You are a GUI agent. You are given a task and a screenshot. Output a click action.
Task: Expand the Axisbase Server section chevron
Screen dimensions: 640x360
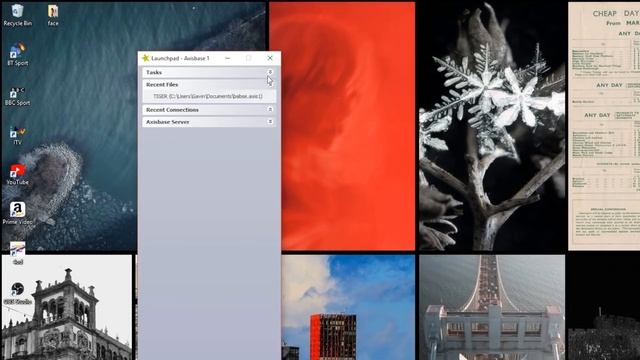(270, 122)
